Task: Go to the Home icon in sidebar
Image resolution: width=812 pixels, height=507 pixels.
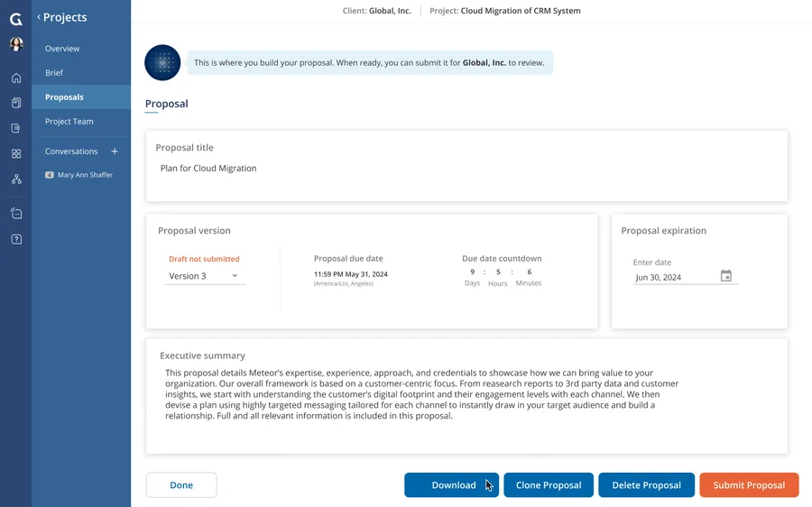Action: [16, 78]
